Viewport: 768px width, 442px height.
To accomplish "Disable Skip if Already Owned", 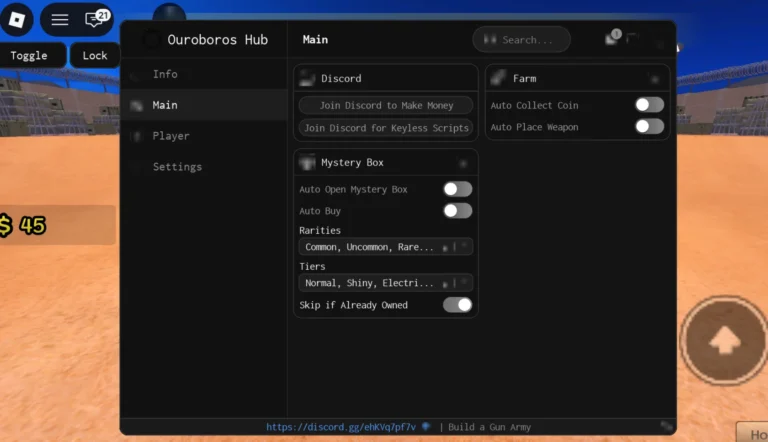I will pos(457,305).
